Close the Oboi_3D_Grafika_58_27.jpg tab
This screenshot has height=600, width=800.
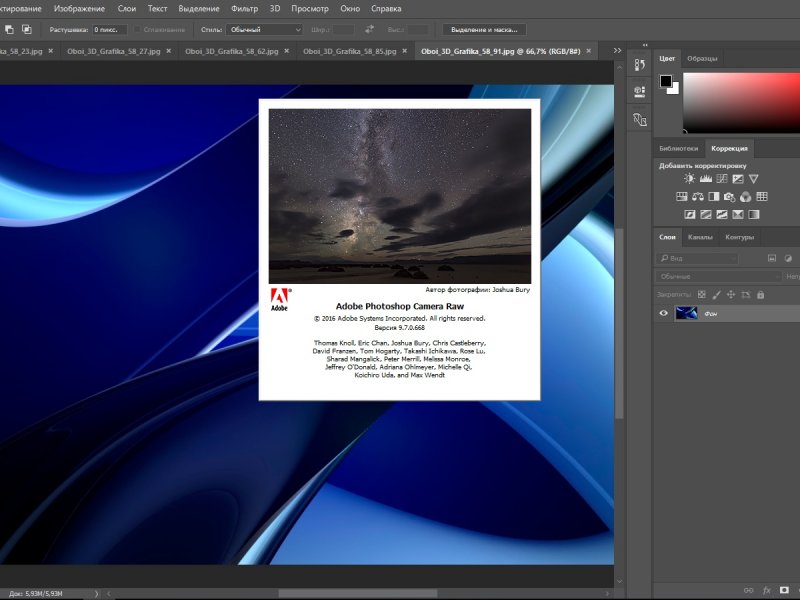click(168, 51)
